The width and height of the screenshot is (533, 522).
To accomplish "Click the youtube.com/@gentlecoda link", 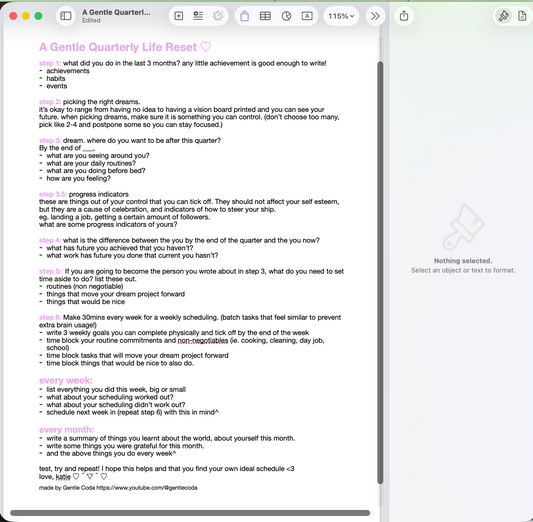I will coord(147,488).
